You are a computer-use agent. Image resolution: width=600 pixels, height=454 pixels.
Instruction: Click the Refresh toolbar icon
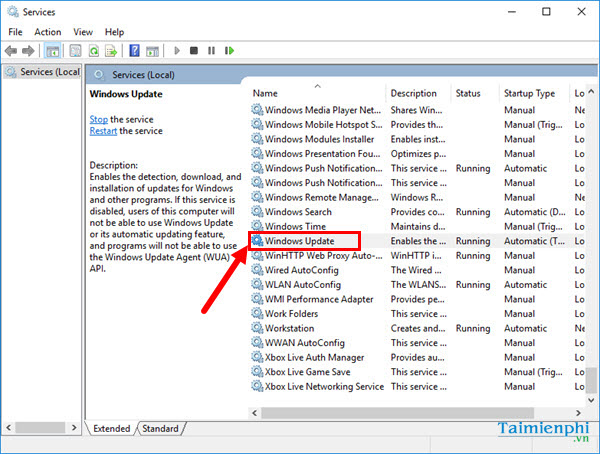[x=94, y=51]
